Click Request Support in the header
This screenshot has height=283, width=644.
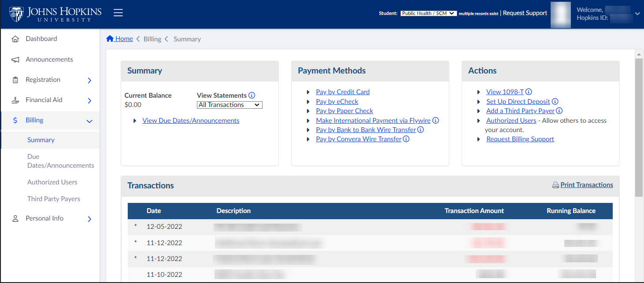[525, 13]
